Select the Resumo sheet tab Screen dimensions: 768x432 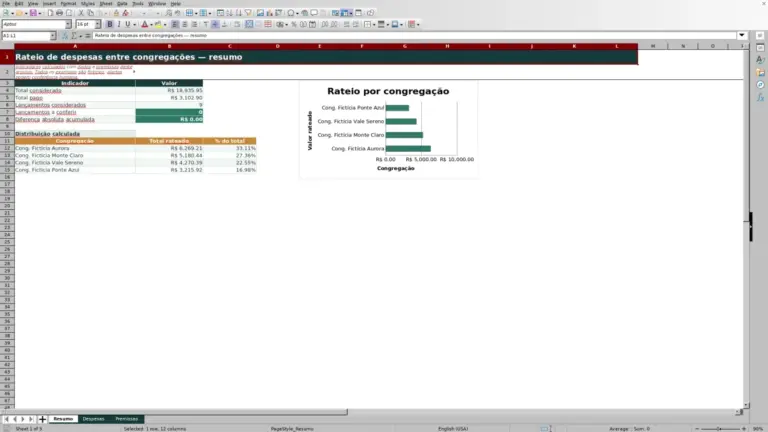pos(63,419)
